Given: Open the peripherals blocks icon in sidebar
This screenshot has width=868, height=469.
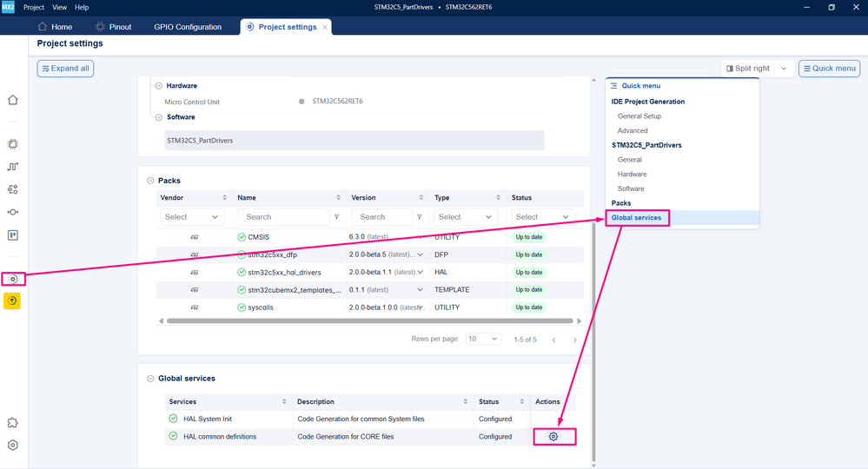Looking at the screenshot, I should pyautogui.click(x=13, y=189).
